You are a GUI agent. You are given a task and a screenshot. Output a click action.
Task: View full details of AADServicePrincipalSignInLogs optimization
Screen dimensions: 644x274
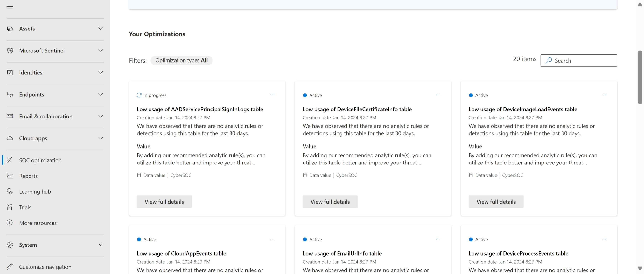click(164, 202)
